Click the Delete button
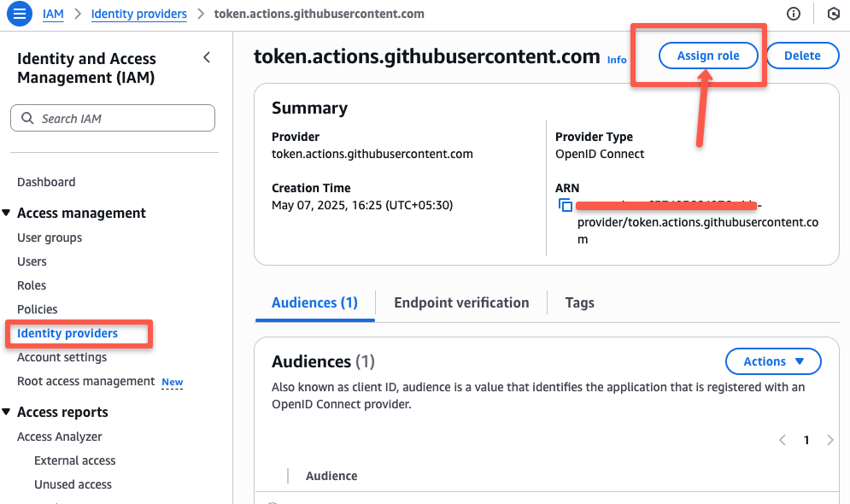 802,56
